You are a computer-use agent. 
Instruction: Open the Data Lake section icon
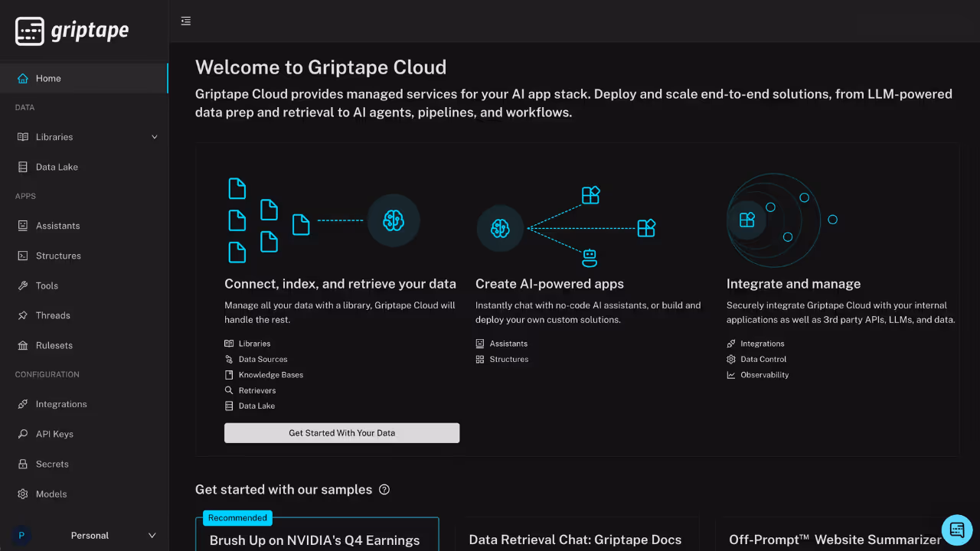[x=24, y=167]
